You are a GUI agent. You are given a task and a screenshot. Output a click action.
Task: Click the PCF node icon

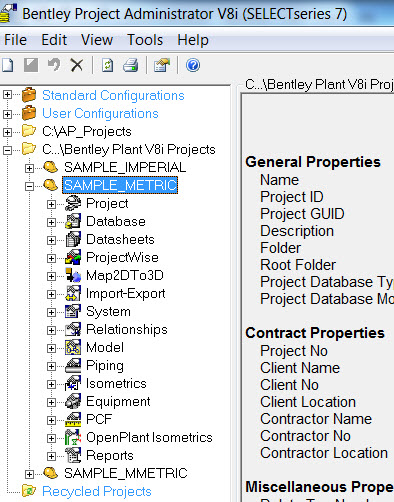point(73,419)
